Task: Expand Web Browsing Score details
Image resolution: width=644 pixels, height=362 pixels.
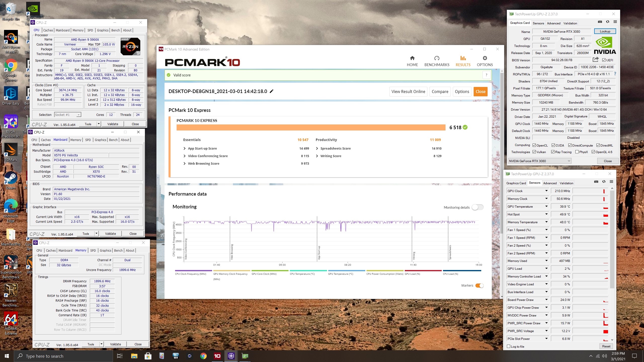Action: [x=185, y=164]
